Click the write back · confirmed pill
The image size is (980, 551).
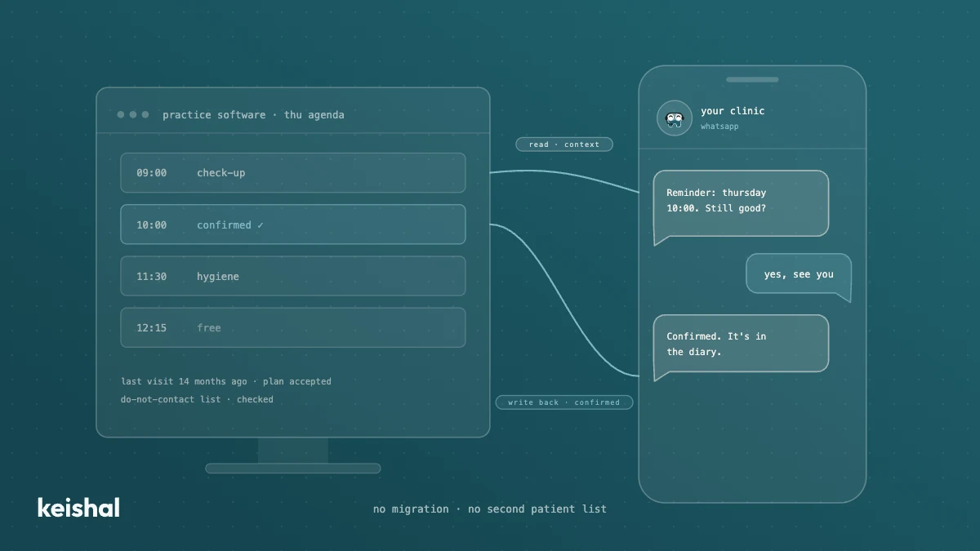[564, 402]
